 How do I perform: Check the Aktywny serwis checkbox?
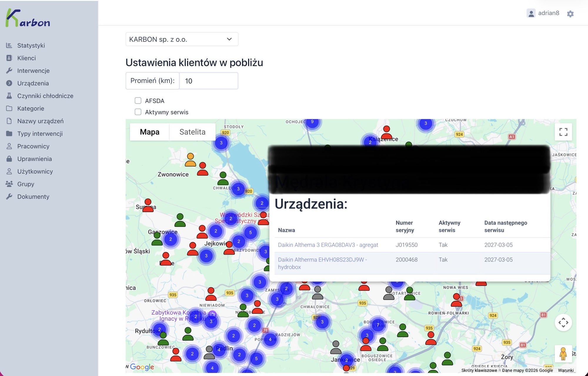tap(138, 112)
